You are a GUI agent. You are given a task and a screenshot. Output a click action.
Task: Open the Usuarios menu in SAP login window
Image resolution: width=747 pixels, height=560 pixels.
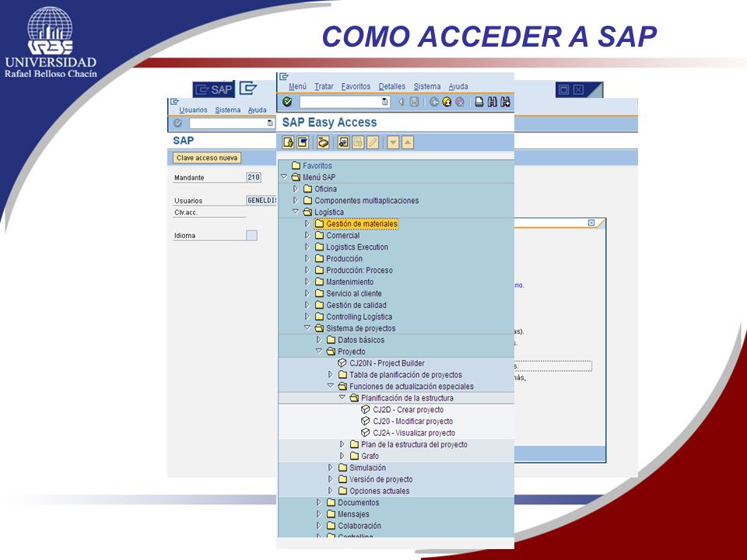pyautogui.click(x=193, y=110)
